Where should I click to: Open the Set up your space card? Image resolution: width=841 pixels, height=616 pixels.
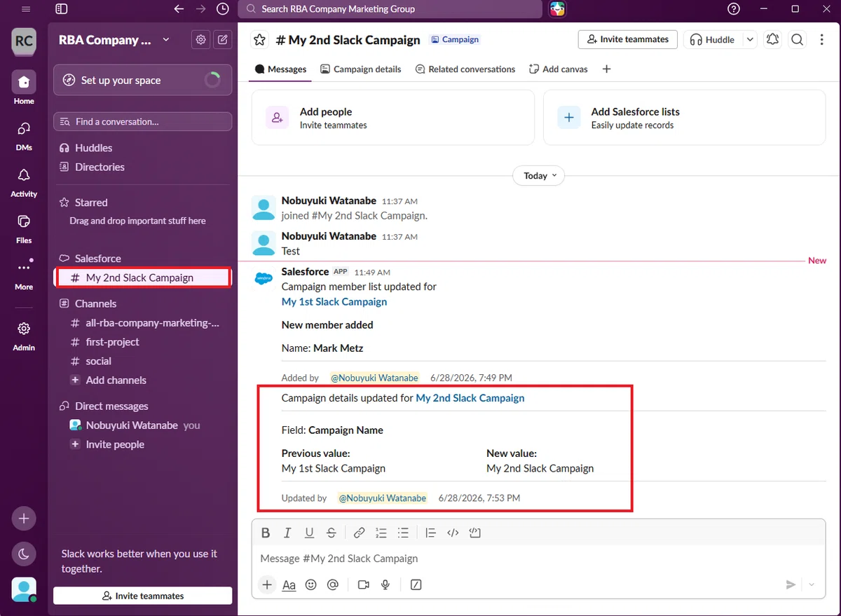[x=143, y=80]
